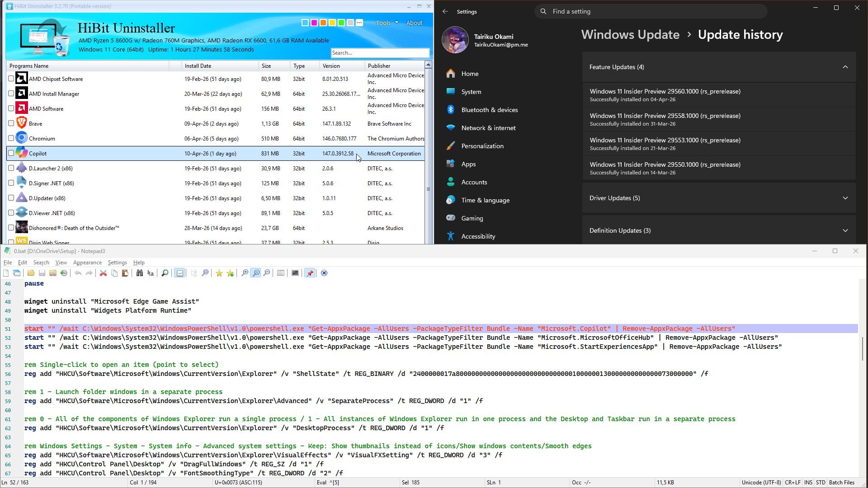Tick the D.Launcher 2 (x86) checkbox
Viewport: 868px width, 488px height.
(11, 168)
